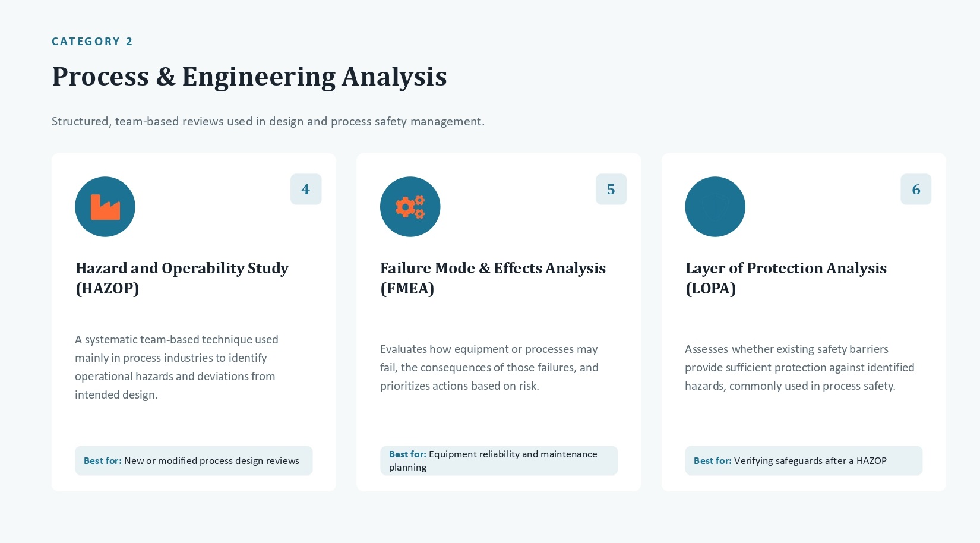Image resolution: width=980 pixels, height=543 pixels.
Task: Click the orange factory icon for HAZOP
Action: pyautogui.click(x=105, y=207)
